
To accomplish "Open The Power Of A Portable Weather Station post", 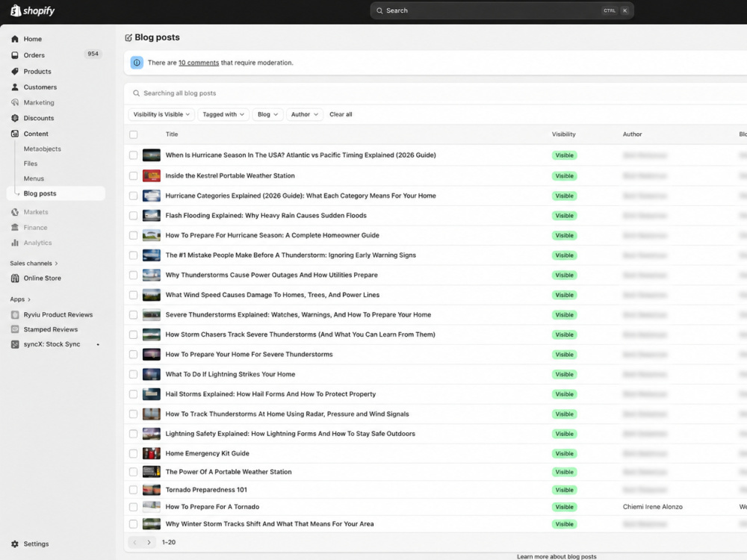I will pyautogui.click(x=229, y=472).
